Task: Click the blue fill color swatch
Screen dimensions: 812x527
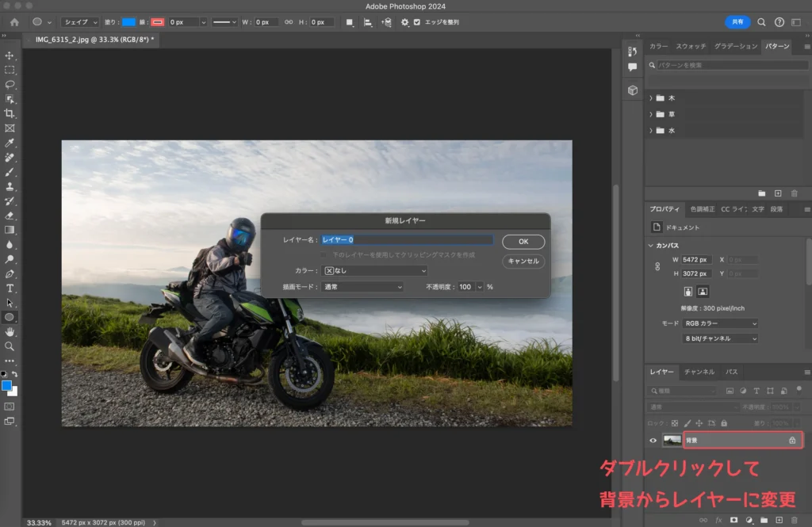Action: click(x=128, y=22)
